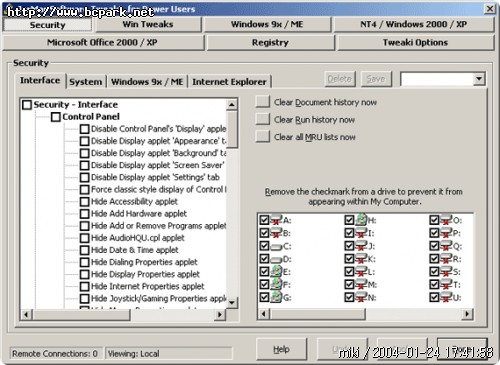Open the Win Tweaks tab
The width and height of the screenshot is (500, 365).
(148, 24)
